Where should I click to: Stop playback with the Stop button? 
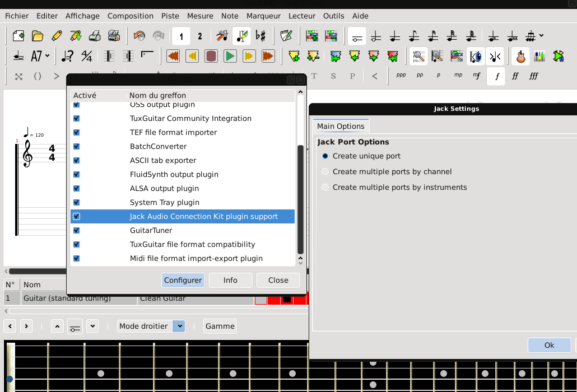click(x=211, y=56)
